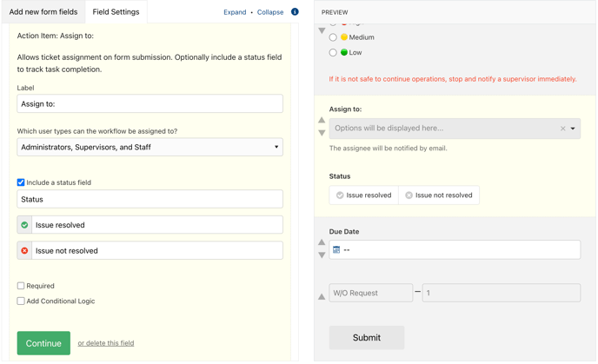598x364 pixels.
Task: Clear assignee selection with the X icon
Action: [562, 129]
